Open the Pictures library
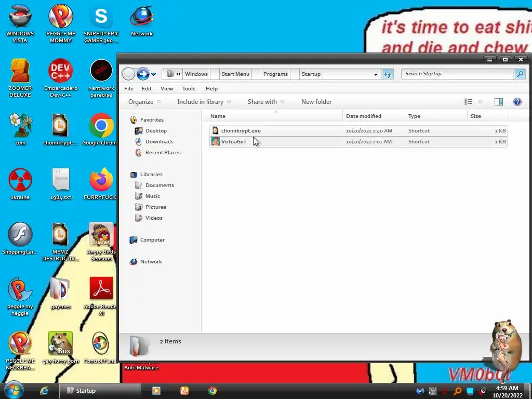This screenshot has width=532, height=399. [151, 207]
